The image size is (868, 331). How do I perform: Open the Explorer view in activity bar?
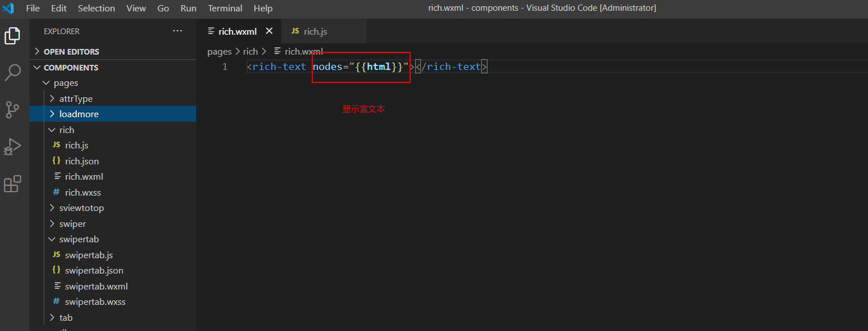click(13, 36)
